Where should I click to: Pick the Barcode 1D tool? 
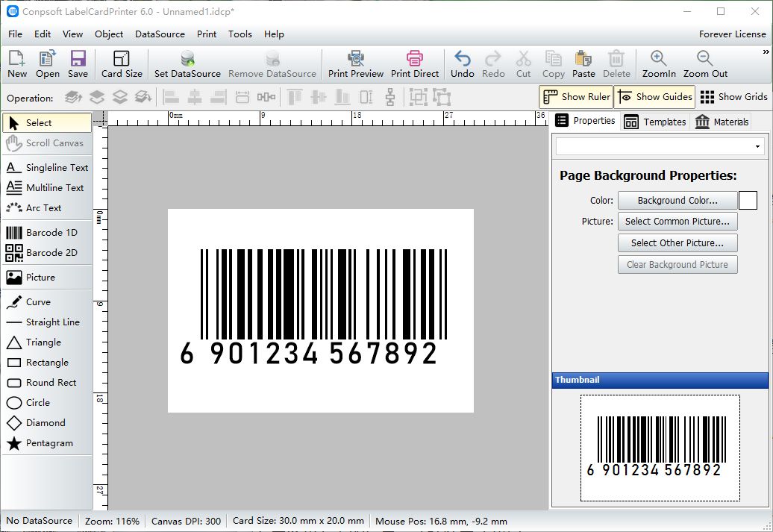tap(47, 232)
